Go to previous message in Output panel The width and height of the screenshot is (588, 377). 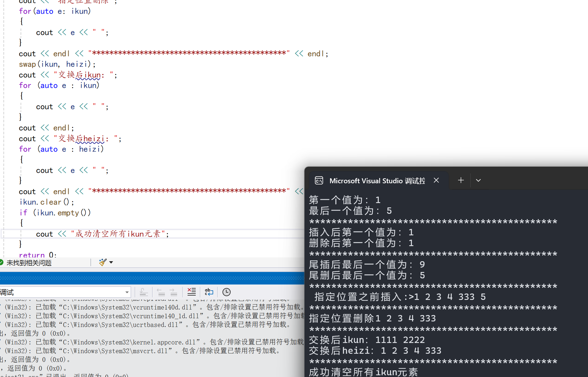click(x=161, y=292)
